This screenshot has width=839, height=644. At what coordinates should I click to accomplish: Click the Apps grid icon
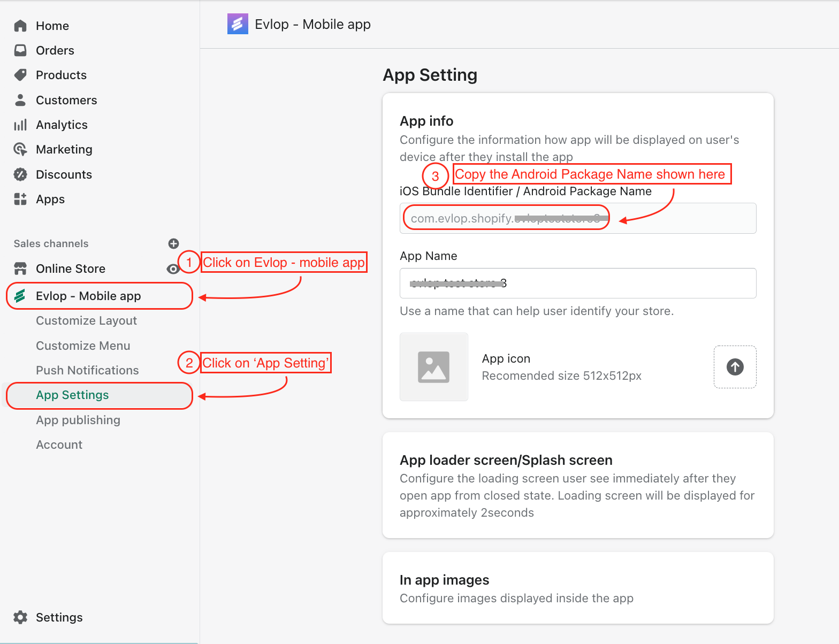tap(20, 199)
